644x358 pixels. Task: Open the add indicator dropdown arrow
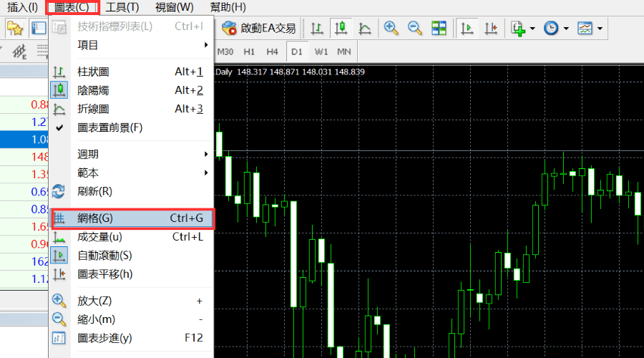click(532, 29)
